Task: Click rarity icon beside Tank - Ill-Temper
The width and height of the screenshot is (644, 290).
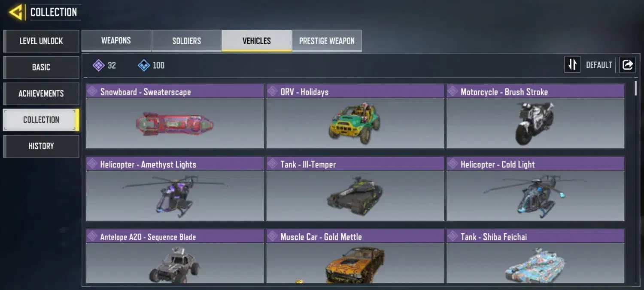Action: point(273,164)
